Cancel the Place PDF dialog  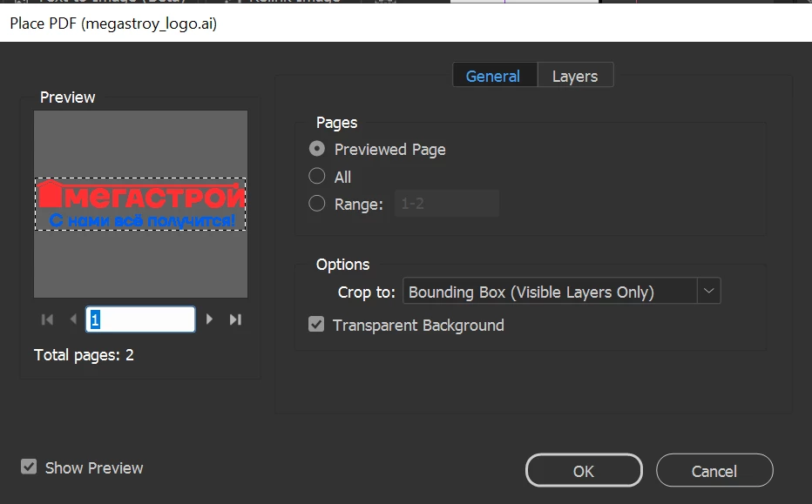pyautogui.click(x=714, y=470)
